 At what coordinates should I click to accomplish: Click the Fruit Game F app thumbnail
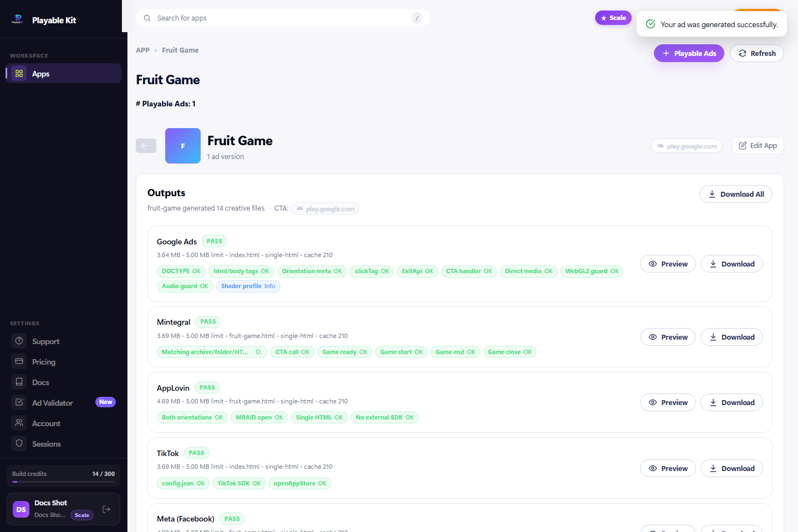[x=183, y=146]
